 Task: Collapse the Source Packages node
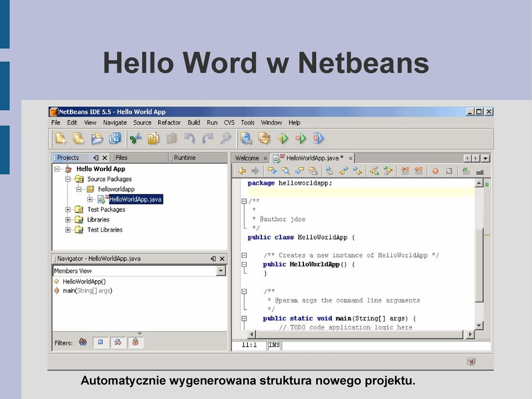click(68, 179)
